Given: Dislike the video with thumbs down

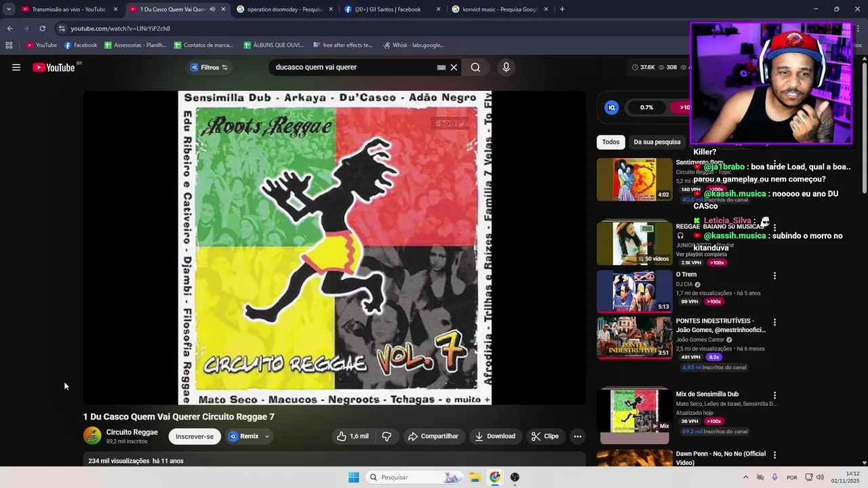Looking at the screenshot, I should coord(387,436).
